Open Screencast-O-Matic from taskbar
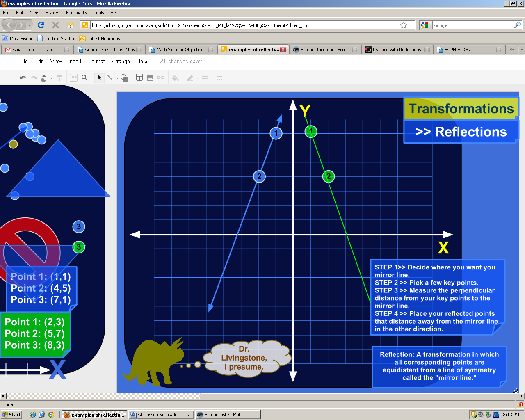Image resolution: width=525 pixels, height=420 pixels. coord(228,415)
